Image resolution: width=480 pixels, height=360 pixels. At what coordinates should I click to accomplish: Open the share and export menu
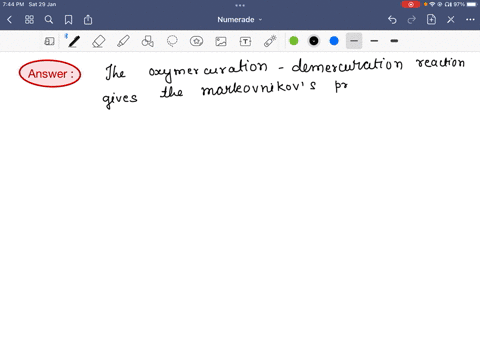pos(88,20)
